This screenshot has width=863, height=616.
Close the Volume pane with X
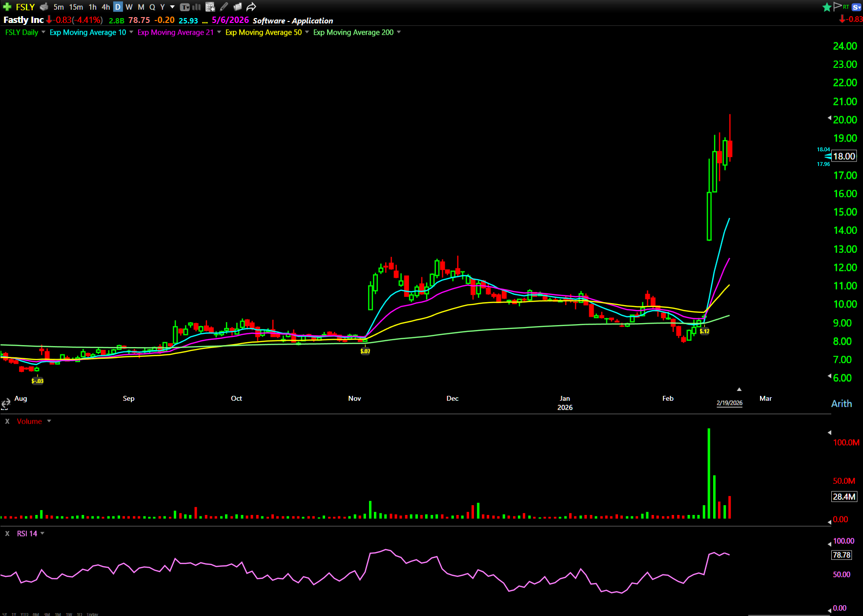point(7,421)
